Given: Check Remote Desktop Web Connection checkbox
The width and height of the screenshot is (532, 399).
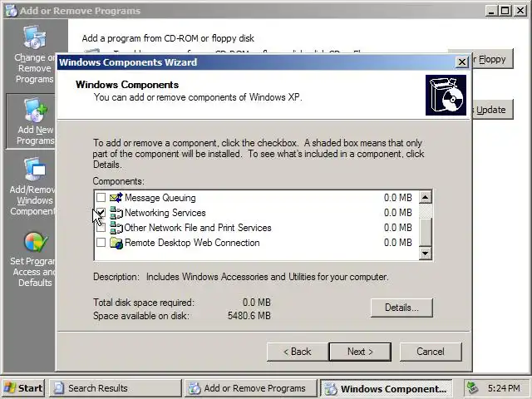Looking at the screenshot, I should tap(101, 242).
